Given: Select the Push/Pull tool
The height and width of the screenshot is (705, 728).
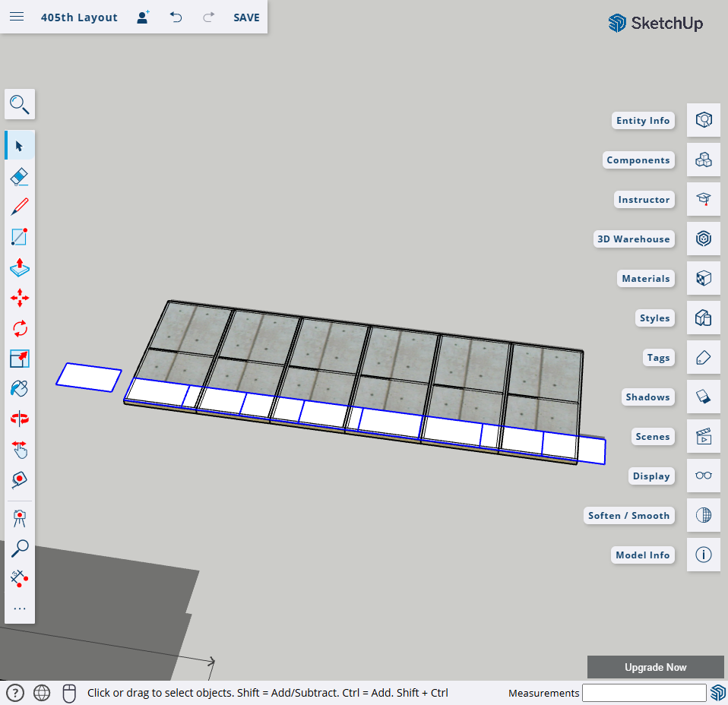Looking at the screenshot, I should [20, 268].
